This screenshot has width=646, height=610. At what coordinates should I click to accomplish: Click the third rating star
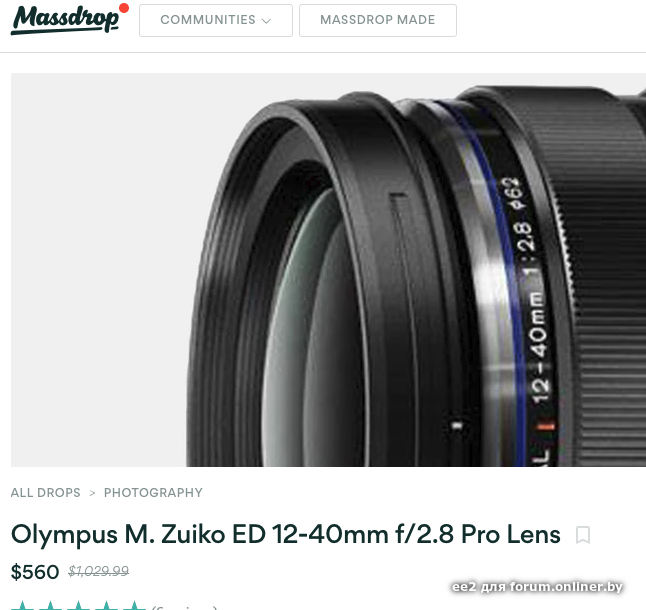(x=79, y=606)
